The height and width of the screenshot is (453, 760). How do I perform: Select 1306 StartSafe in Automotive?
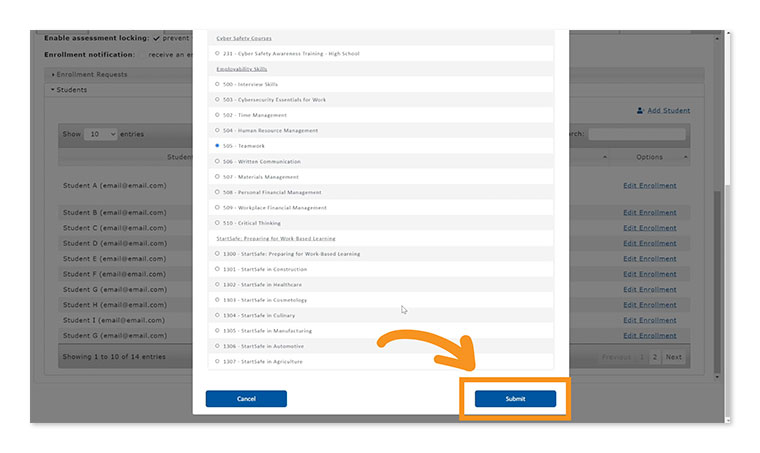217,346
